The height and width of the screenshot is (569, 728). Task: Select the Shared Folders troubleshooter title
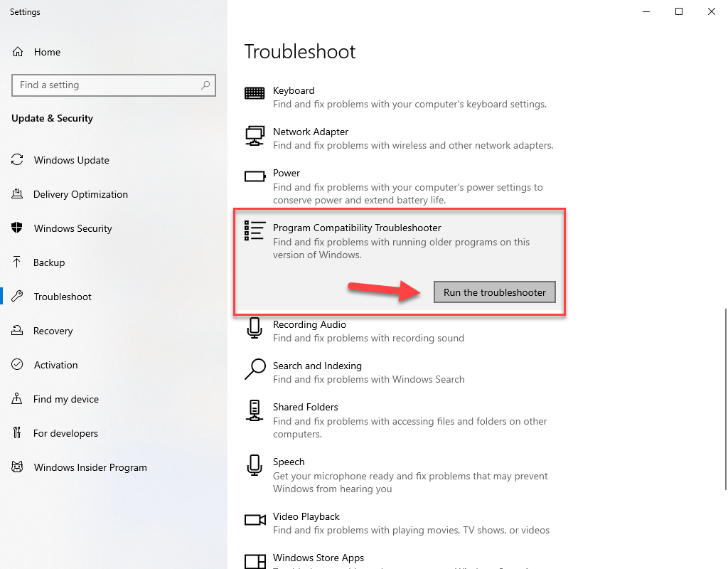coord(306,407)
